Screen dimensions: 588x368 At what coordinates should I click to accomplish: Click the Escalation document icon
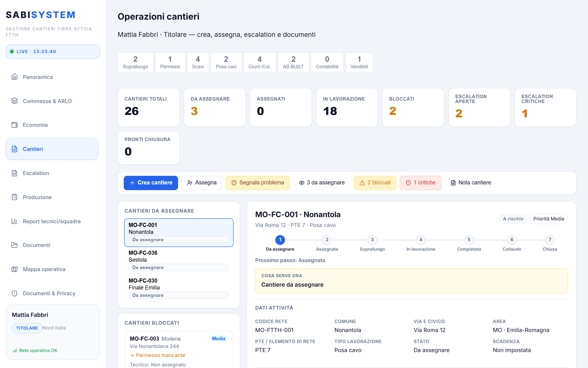[x=14, y=173]
